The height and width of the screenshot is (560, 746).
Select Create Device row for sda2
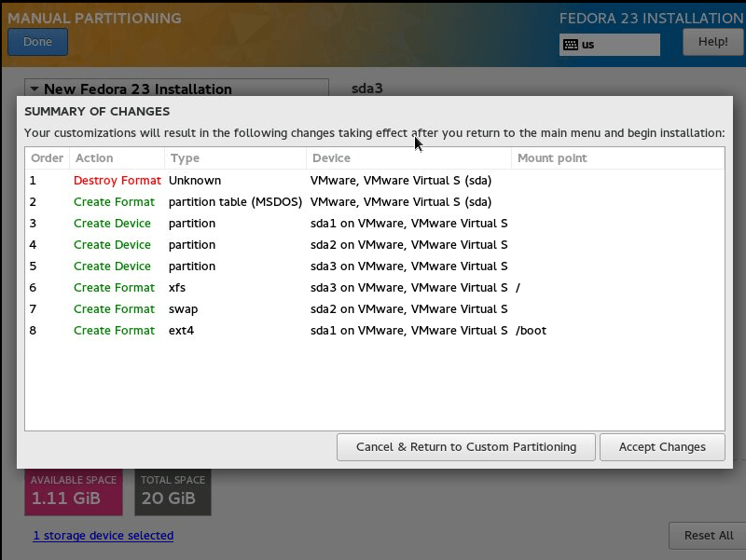coord(375,244)
